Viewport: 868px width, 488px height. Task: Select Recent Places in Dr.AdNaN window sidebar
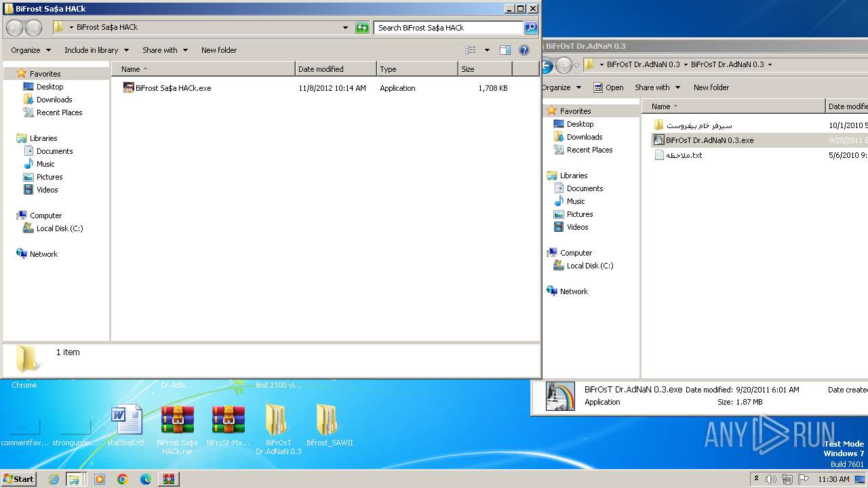(589, 150)
